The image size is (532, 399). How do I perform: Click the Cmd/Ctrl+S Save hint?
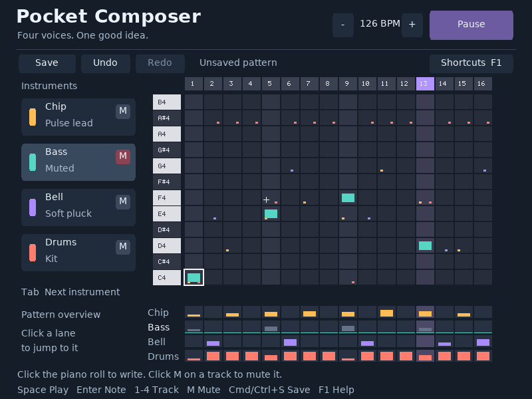269,390
